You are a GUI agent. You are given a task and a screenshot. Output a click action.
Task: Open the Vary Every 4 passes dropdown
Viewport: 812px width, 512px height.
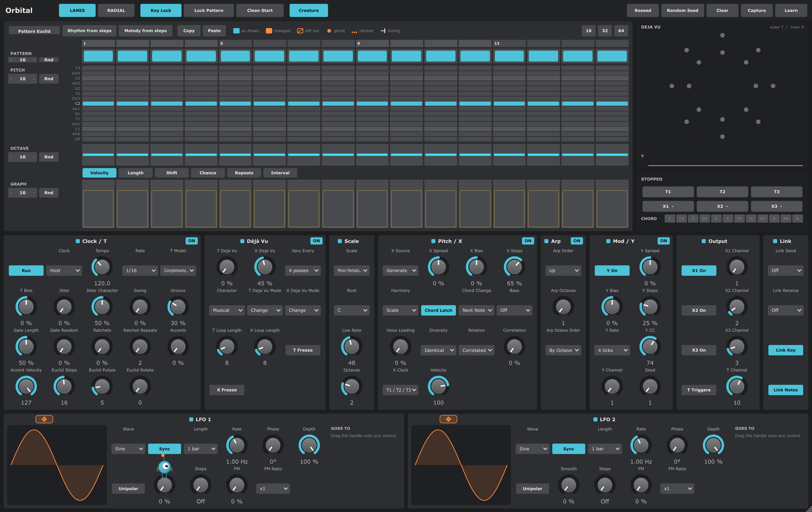[x=303, y=270]
